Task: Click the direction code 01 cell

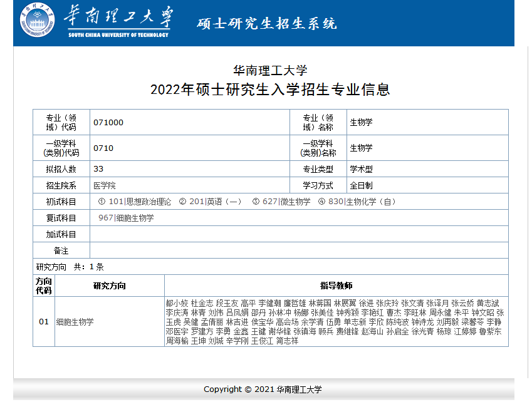Action: pyautogui.click(x=43, y=322)
